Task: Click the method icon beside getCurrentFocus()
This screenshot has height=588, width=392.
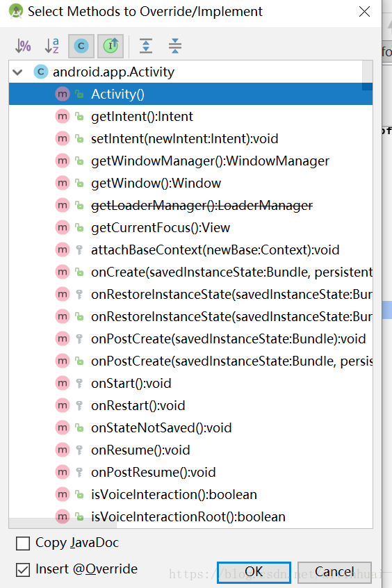Action: click(x=63, y=227)
